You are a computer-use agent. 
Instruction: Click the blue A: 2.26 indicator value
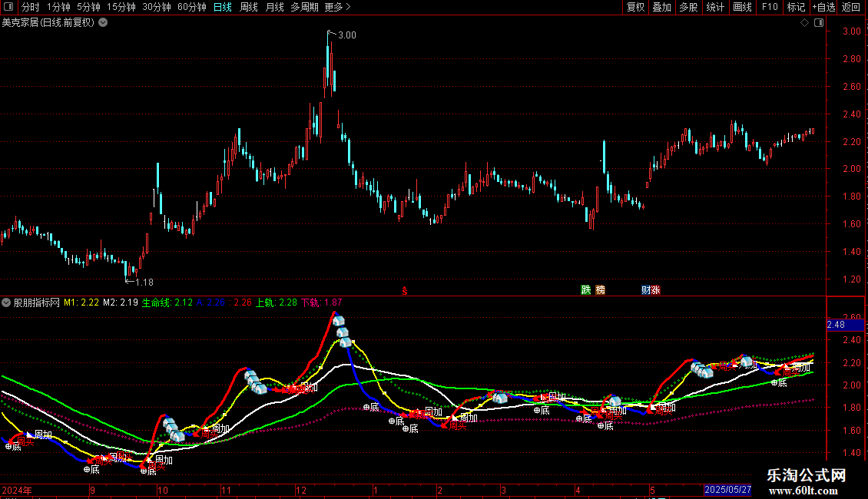click(x=211, y=302)
